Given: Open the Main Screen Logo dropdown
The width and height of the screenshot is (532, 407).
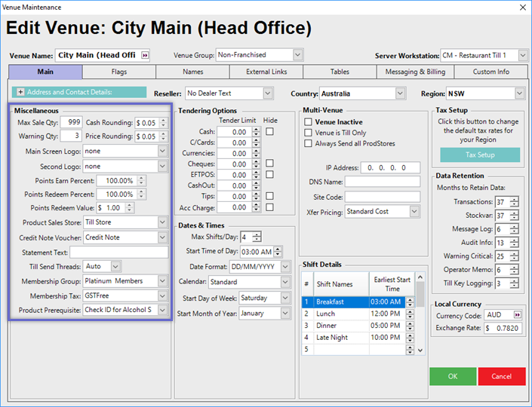Looking at the screenshot, I should click(162, 151).
